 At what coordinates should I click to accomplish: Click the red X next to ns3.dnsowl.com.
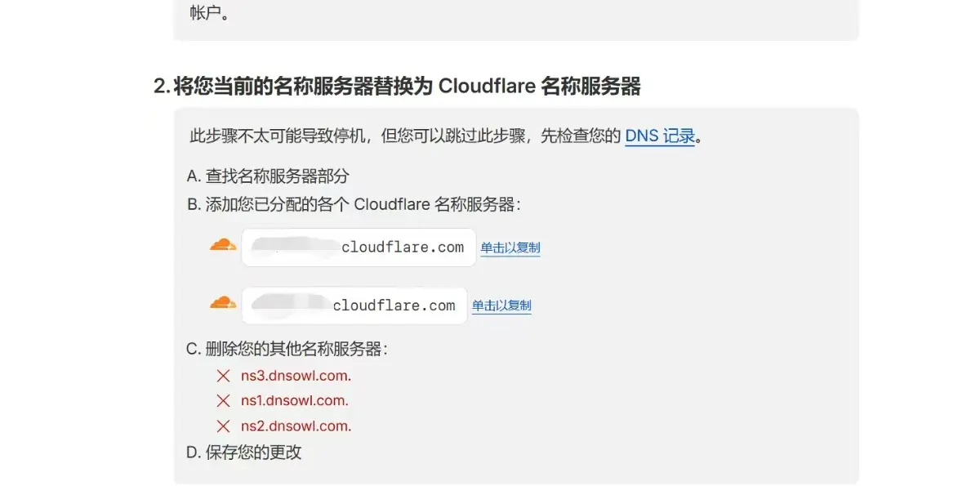(x=223, y=376)
